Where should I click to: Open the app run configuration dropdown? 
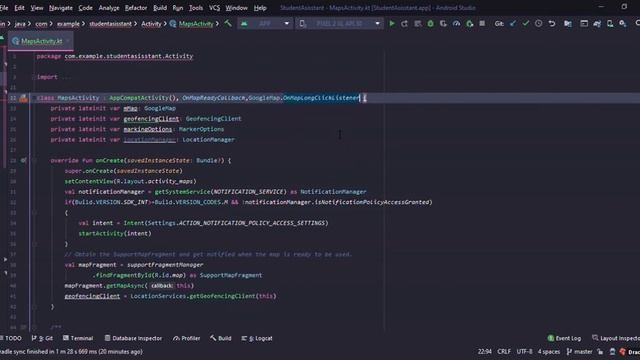coord(265,24)
